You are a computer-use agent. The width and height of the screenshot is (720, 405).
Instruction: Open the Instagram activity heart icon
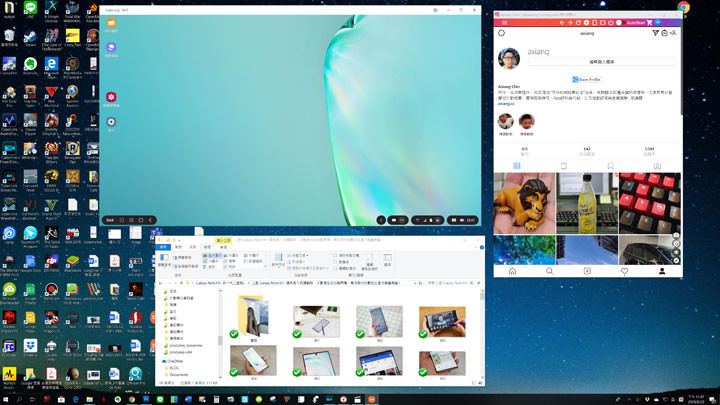click(624, 271)
